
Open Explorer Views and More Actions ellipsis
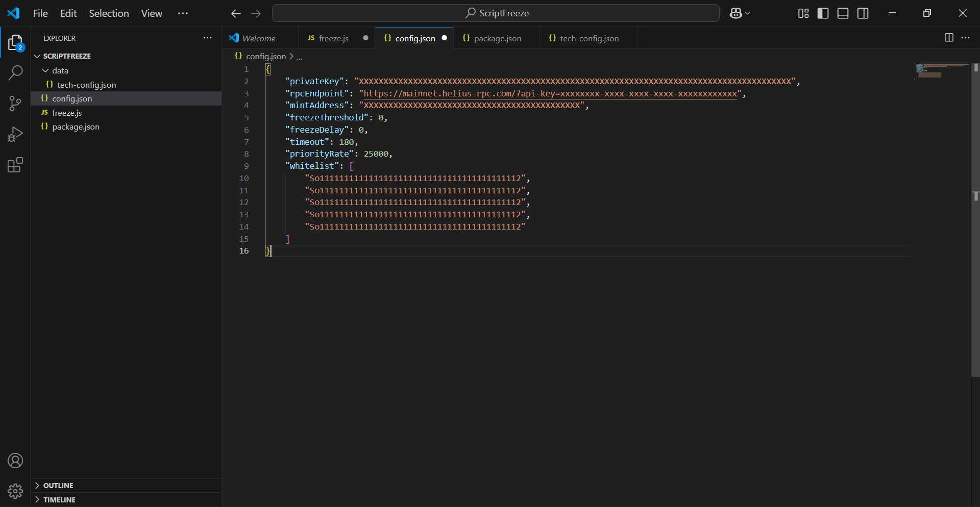(207, 38)
